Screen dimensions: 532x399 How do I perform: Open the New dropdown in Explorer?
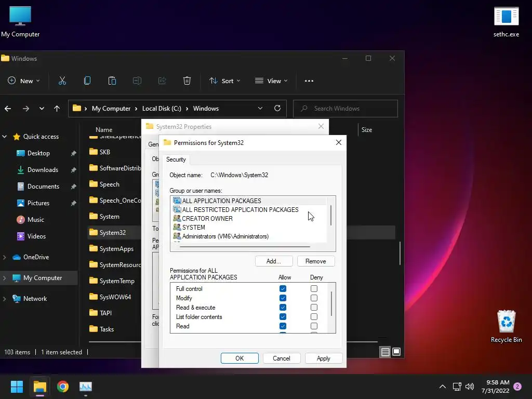(24, 81)
